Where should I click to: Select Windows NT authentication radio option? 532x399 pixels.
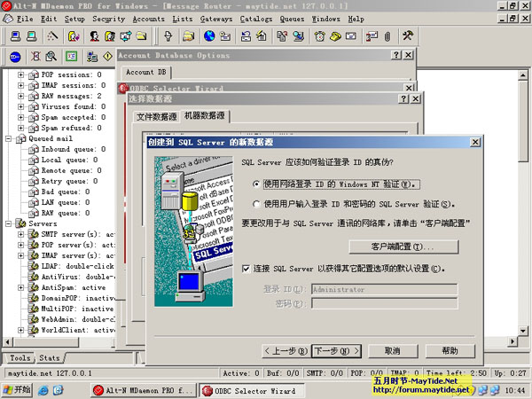coord(257,184)
